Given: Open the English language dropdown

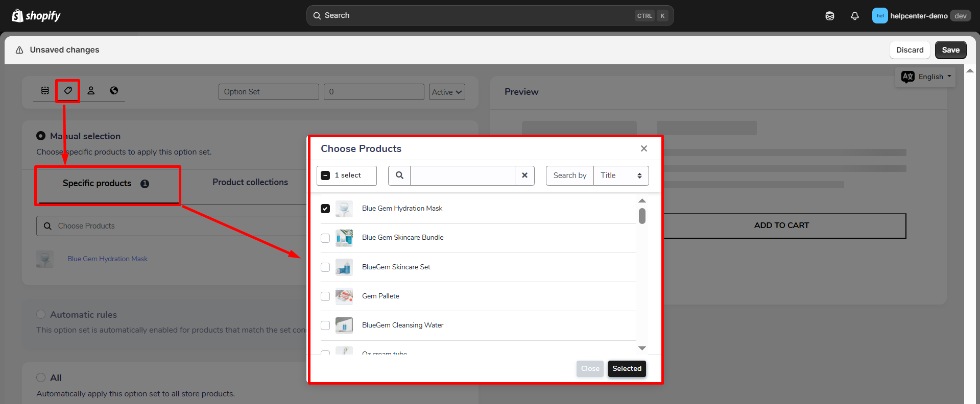Looking at the screenshot, I should 926,77.
